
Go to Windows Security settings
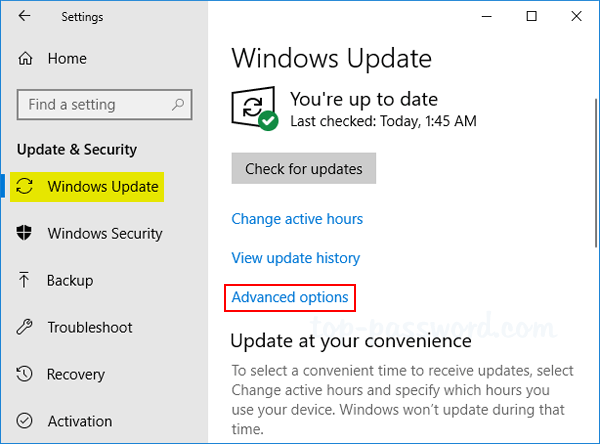pyautogui.click(x=104, y=234)
